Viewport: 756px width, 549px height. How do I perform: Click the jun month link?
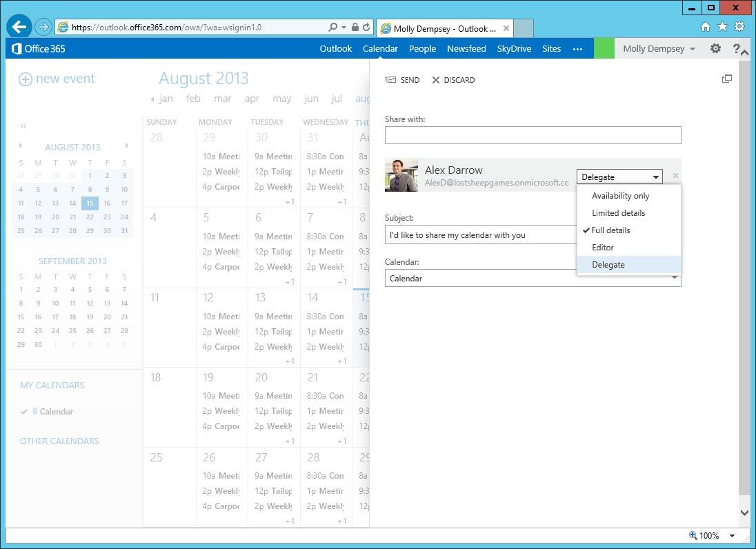[x=311, y=99]
